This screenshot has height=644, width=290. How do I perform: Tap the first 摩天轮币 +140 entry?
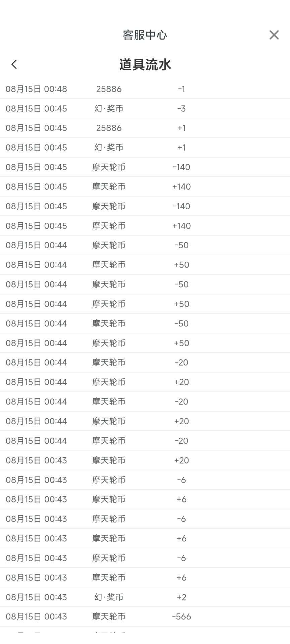(145, 186)
